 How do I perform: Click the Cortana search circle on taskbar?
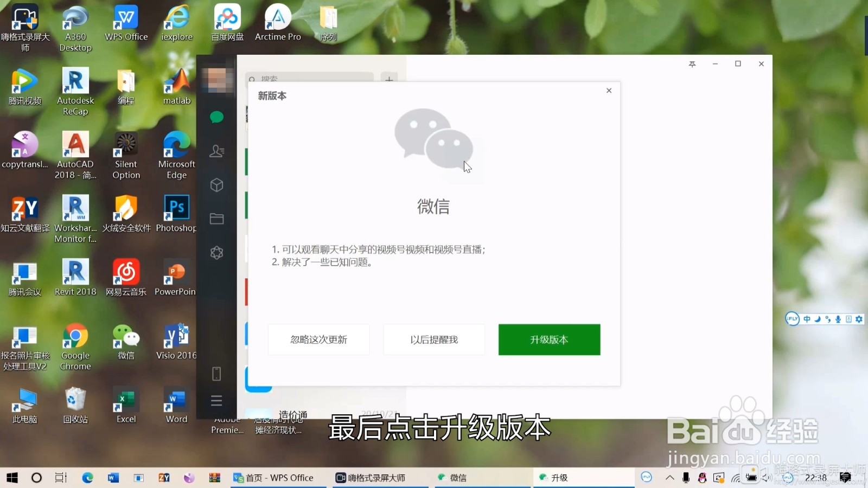pyautogui.click(x=36, y=478)
